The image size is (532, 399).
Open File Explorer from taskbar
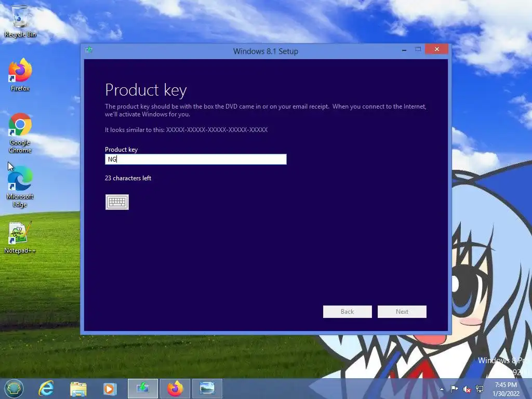[78, 389]
